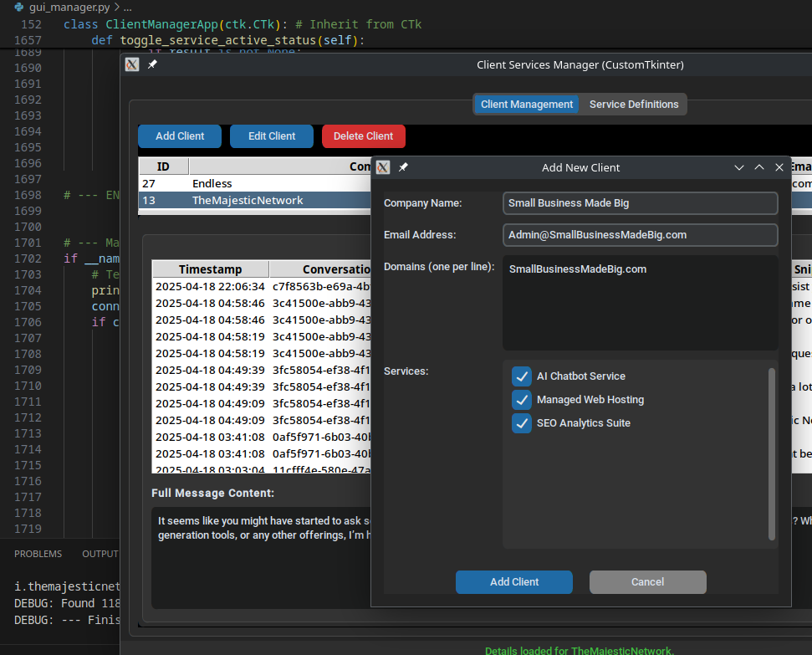Screen dimensions: 812x655
Task: Uncheck the AI Chatbot Service checkbox
Action: 522,376
